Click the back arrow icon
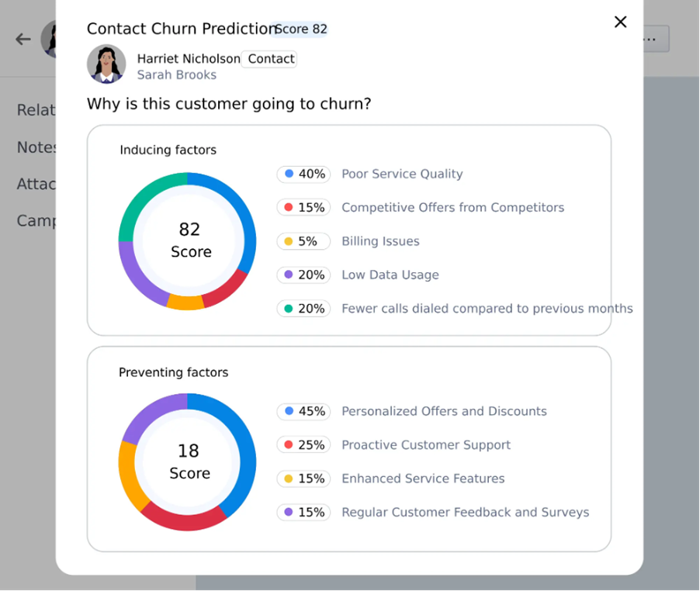 [x=23, y=40]
